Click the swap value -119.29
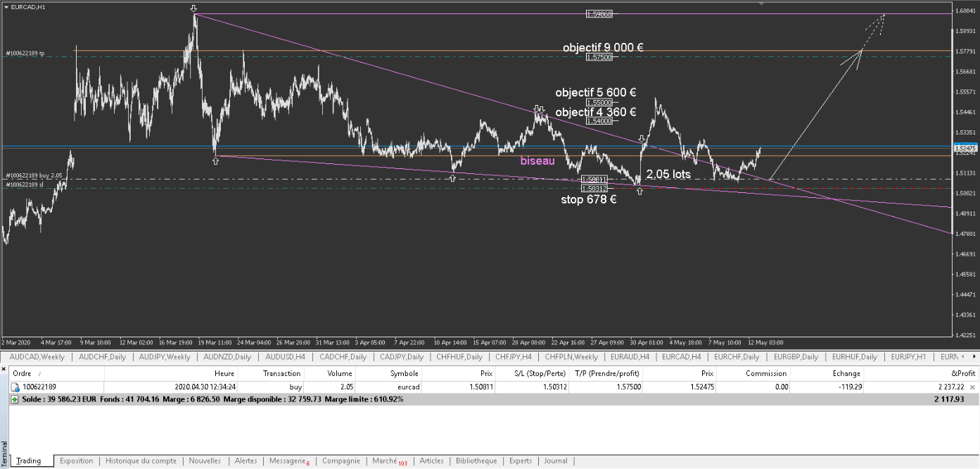The height and width of the screenshot is (469, 980). tap(849, 387)
